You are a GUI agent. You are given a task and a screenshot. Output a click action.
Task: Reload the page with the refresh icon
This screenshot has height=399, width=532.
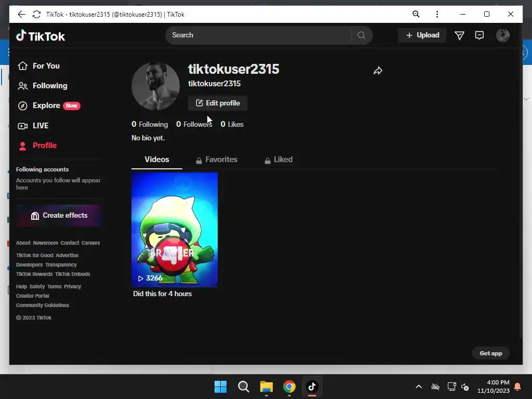pos(36,14)
